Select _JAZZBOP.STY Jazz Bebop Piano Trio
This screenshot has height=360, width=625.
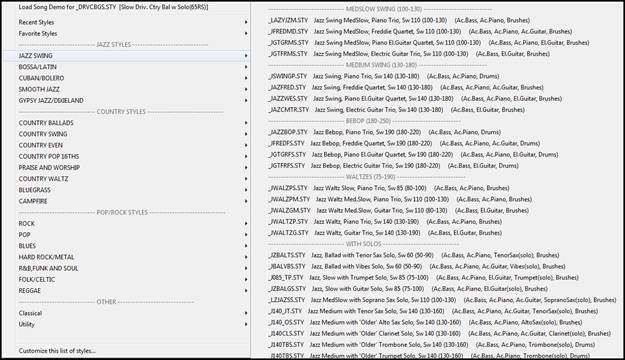[x=384, y=132]
